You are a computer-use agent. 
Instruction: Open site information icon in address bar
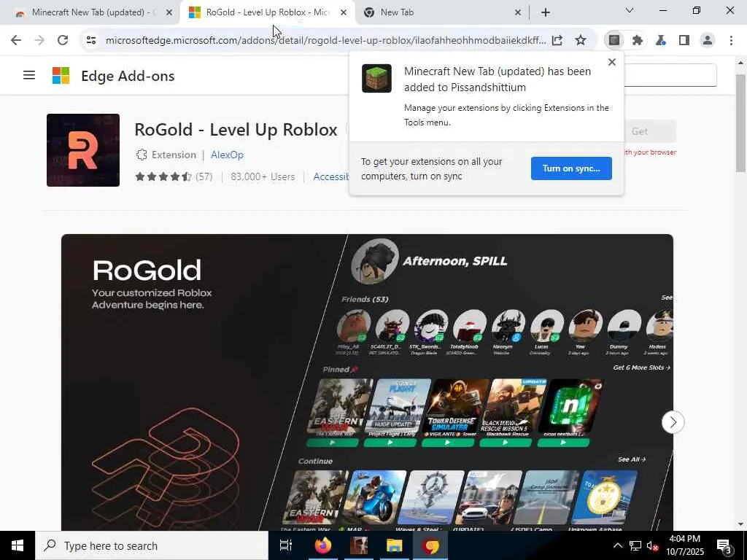[91, 40]
